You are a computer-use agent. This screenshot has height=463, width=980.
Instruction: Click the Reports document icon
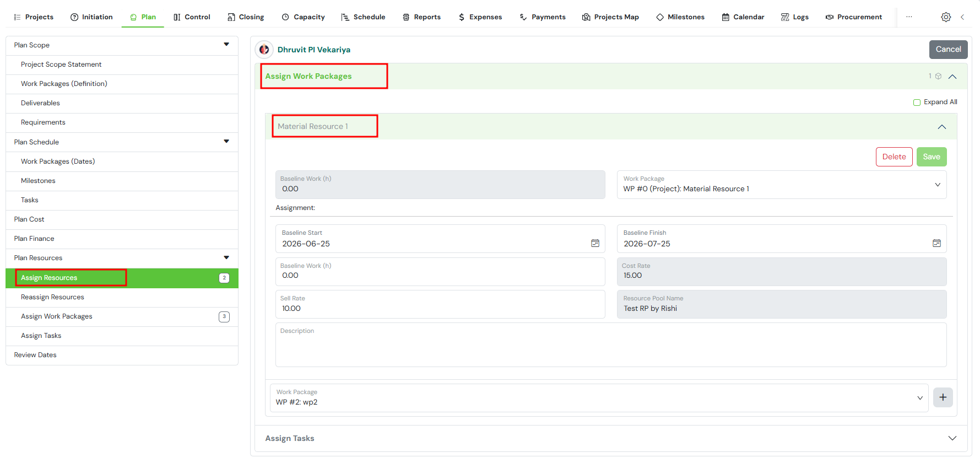tap(406, 17)
